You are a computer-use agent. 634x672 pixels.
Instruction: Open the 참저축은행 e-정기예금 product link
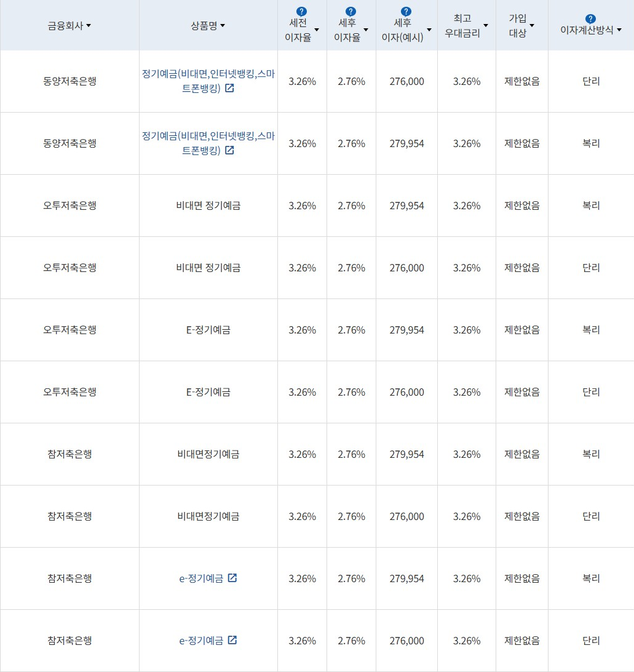203,578
